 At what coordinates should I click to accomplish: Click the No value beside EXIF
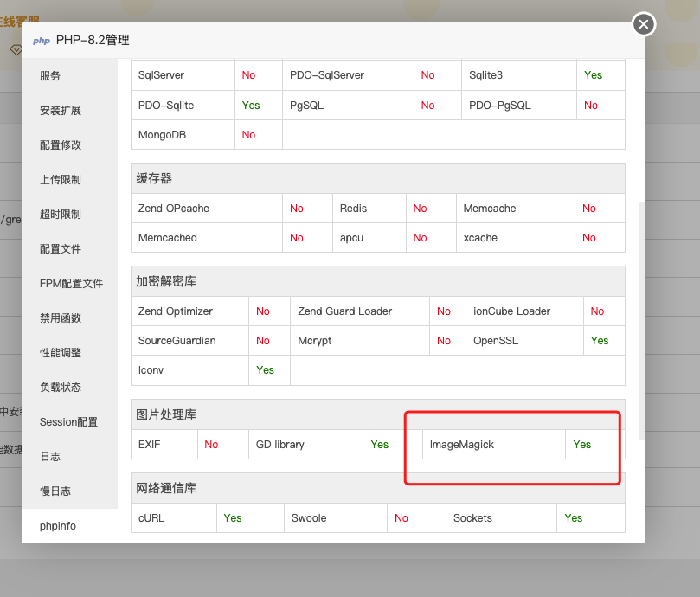211,445
